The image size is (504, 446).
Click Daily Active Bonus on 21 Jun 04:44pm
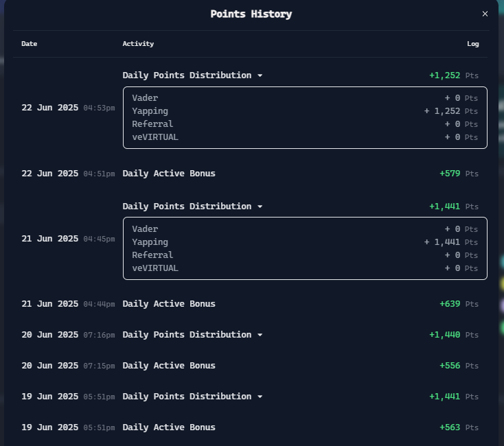click(169, 304)
